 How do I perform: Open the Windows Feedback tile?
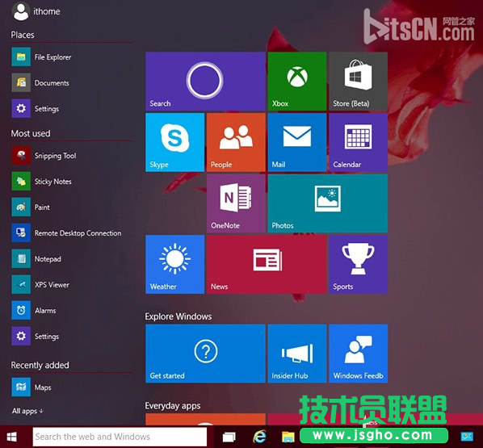pyautogui.click(x=358, y=354)
